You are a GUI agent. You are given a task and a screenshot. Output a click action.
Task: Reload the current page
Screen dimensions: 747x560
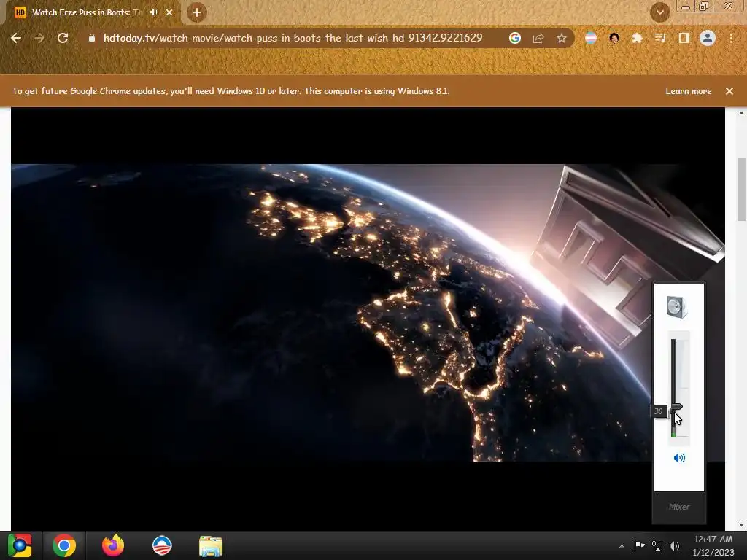(63, 38)
